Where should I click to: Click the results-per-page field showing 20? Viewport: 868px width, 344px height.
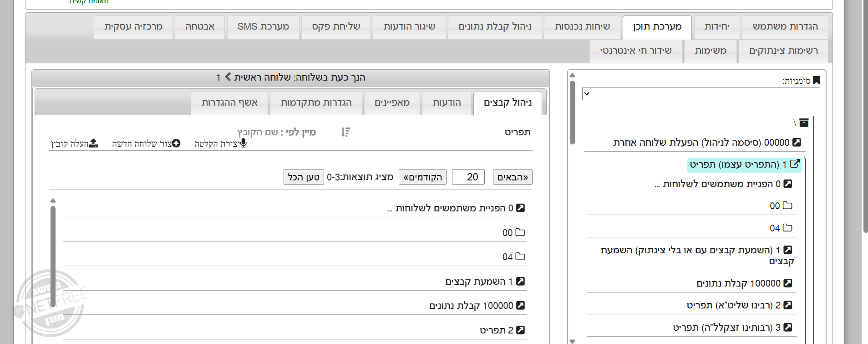(x=468, y=177)
